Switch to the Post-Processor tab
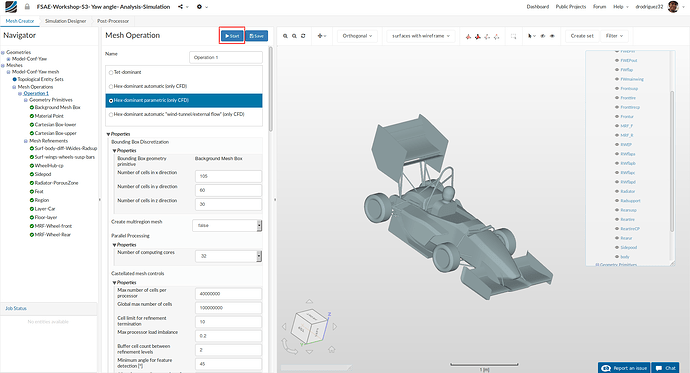This screenshot has width=690, height=373. coord(113,21)
